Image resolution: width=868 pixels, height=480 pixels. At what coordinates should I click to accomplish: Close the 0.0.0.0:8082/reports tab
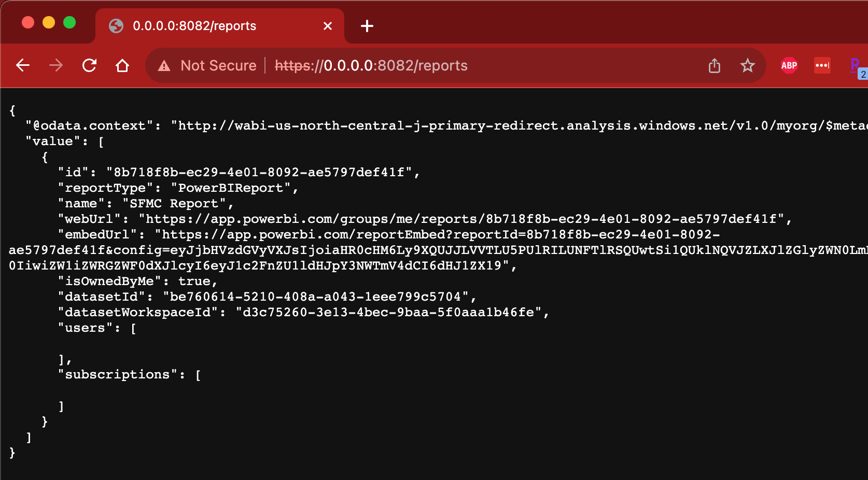pyautogui.click(x=327, y=25)
